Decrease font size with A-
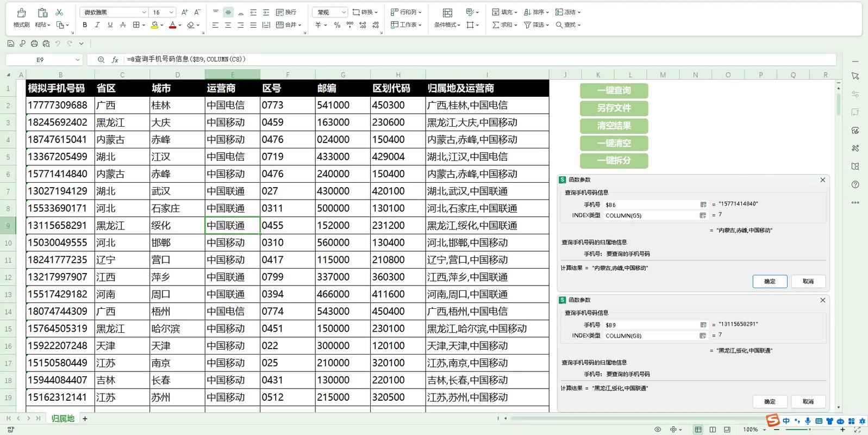The height and width of the screenshot is (435, 868). click(x=197, y=12)
